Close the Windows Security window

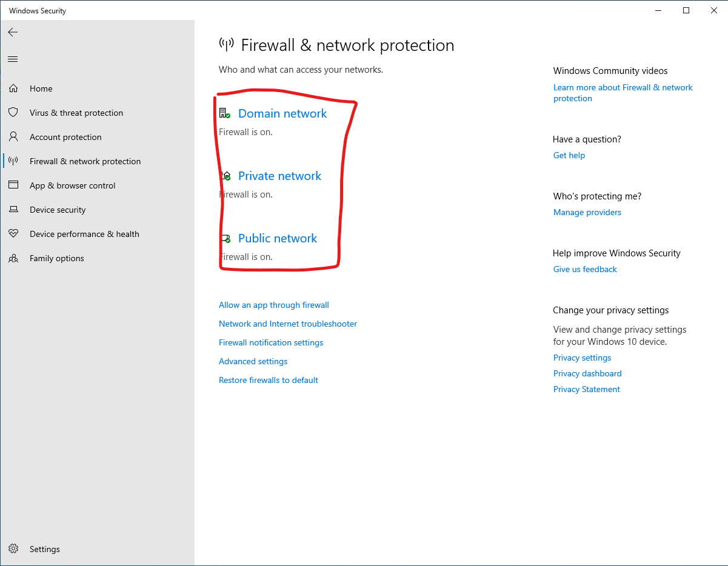point(714,10)
